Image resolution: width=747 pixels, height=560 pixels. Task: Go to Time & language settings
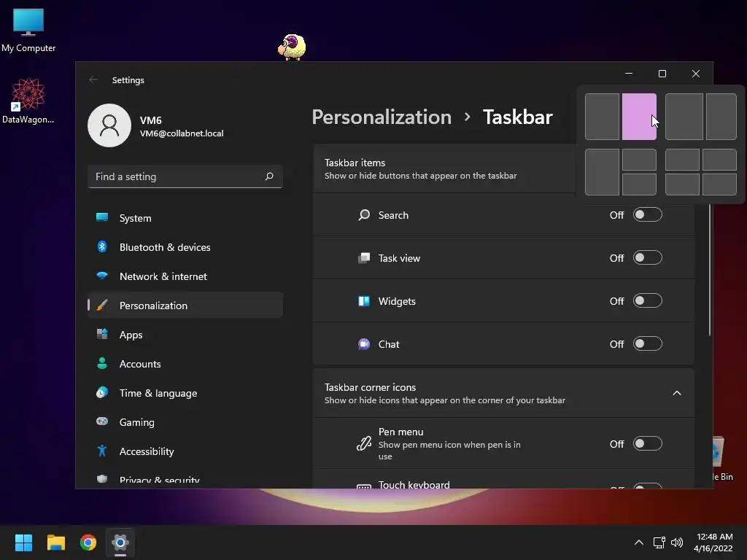pyautogui.click(x=185, y=393)
